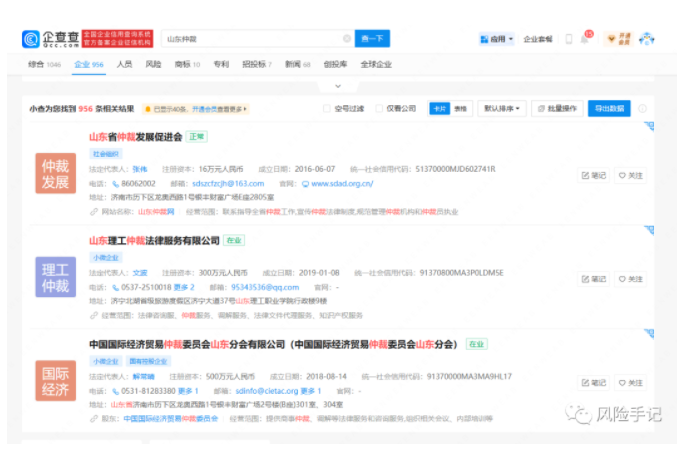Viewport: 677px width, 452px height.
Task: Click the VIP membership badge
Action: click(619, 39)
